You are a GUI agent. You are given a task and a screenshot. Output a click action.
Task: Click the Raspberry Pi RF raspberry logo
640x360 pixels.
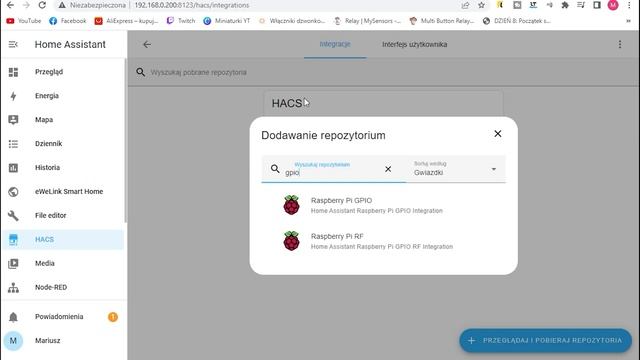[x=291, y=241]
